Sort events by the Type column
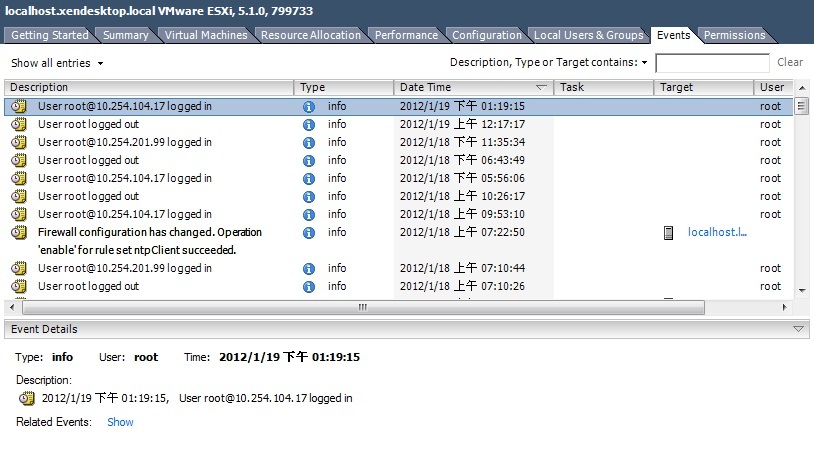The image size is (814, 473). (x=344, y=87)
